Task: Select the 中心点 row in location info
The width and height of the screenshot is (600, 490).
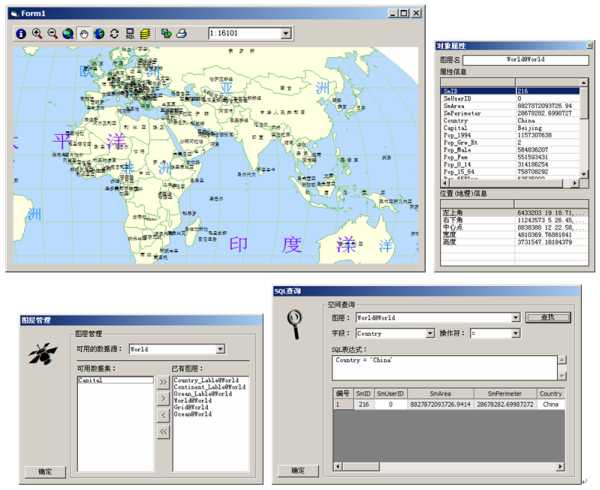Action: [x=514, y=227]
